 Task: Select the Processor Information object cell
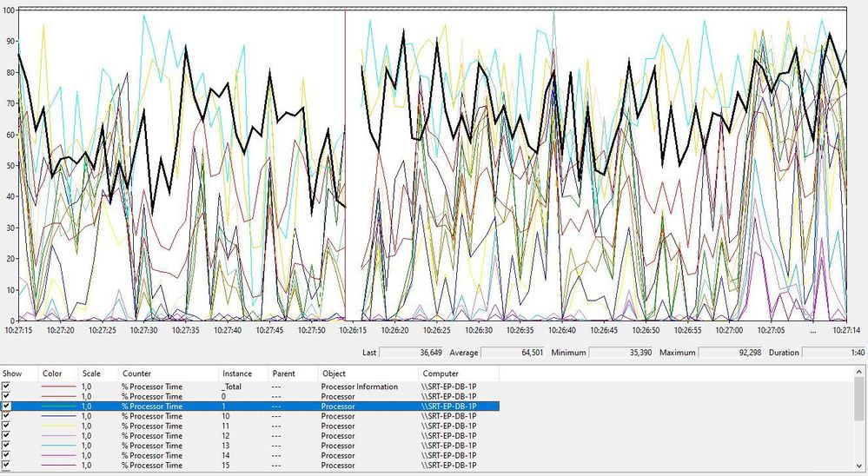(359, 387)
